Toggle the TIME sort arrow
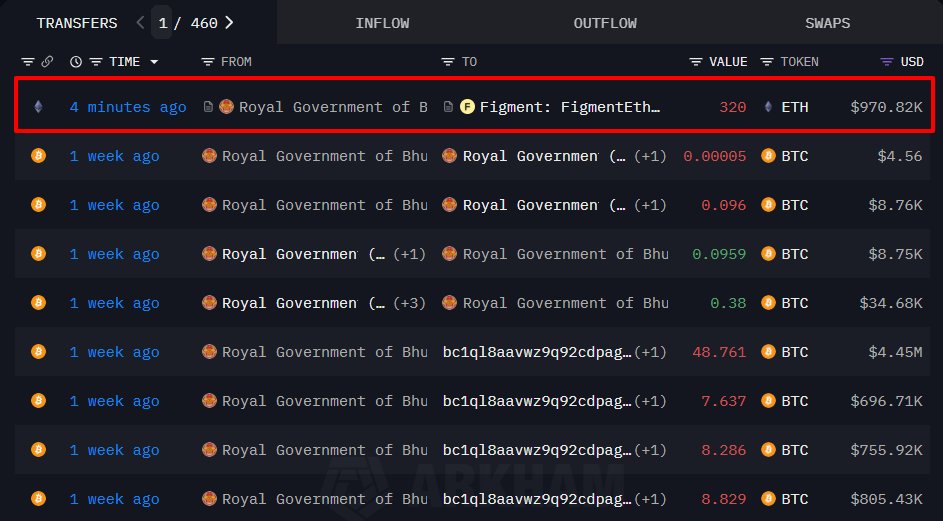 tap(154, 62)
